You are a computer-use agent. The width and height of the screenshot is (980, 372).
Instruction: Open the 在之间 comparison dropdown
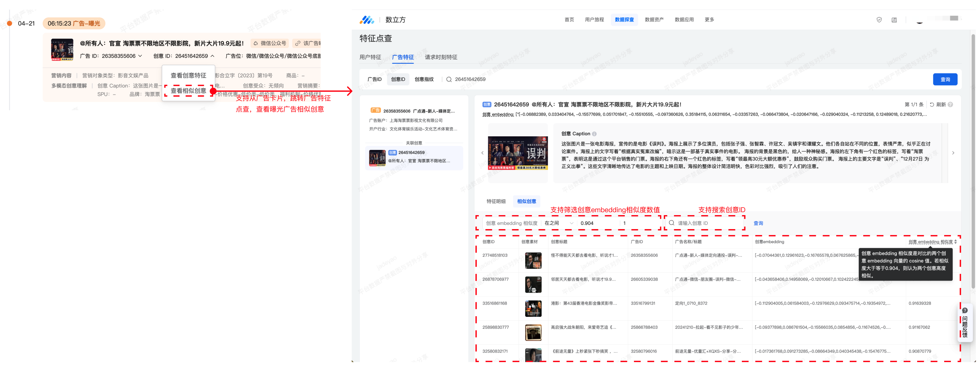click(x=558, y=223)
